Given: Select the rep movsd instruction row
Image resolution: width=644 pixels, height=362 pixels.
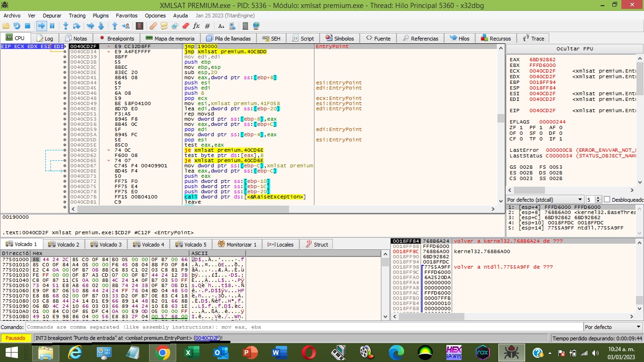Looking at the screenshot, I should click(283, 114).
